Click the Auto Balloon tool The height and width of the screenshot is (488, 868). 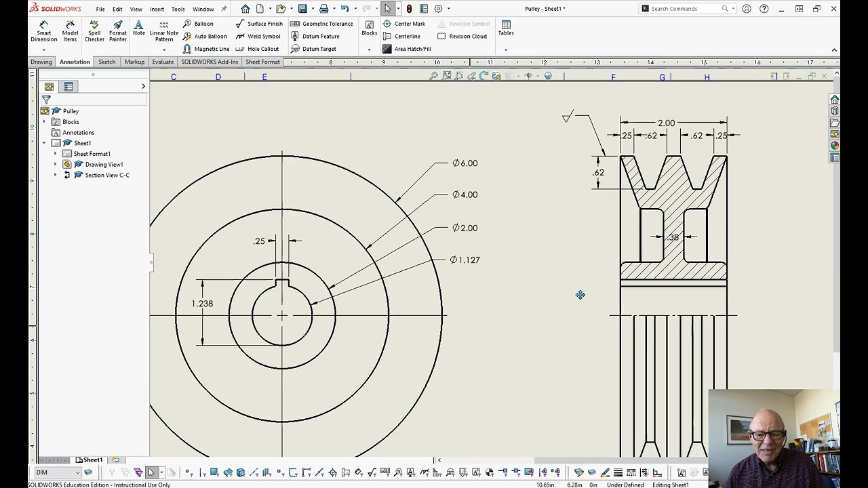[205, 37]
